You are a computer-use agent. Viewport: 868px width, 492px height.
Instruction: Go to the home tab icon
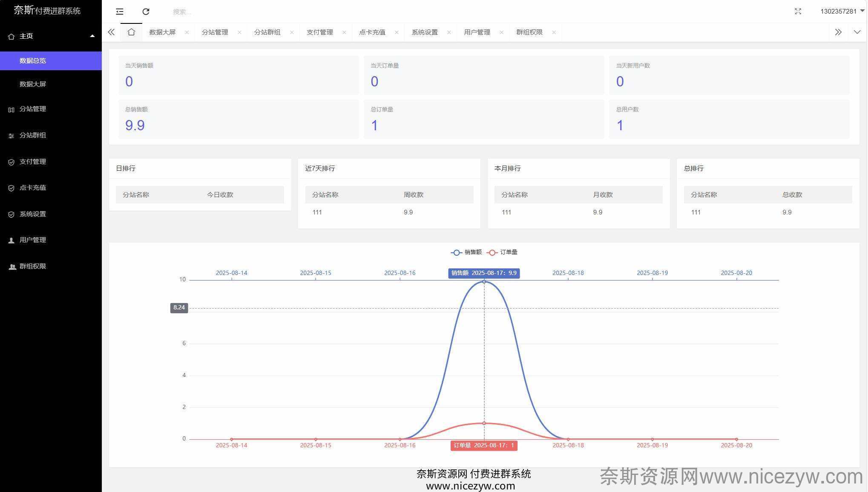click(131, 32)
